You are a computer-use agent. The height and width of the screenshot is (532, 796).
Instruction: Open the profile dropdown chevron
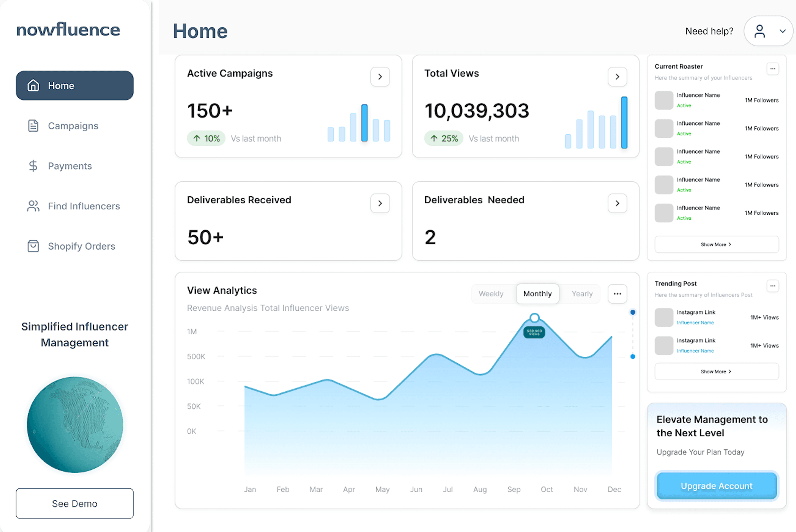click(783, 31)
